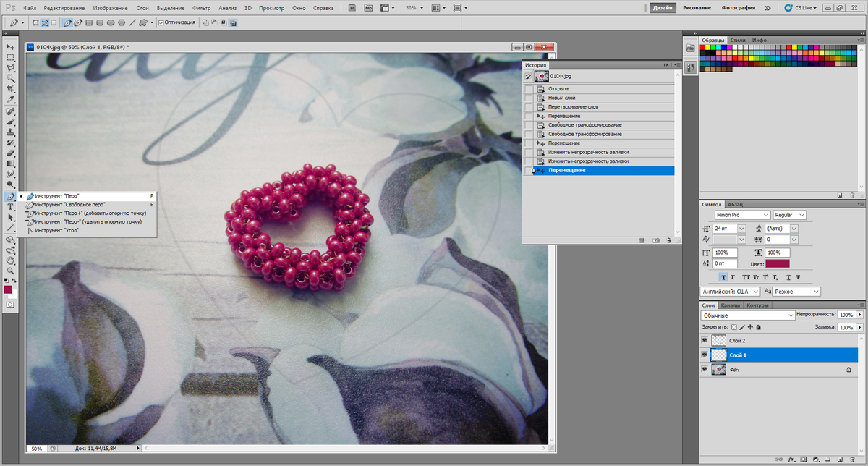Switch to the Дизайн workspace
Viewport: 868px width, 466px height.
[663, 7]
